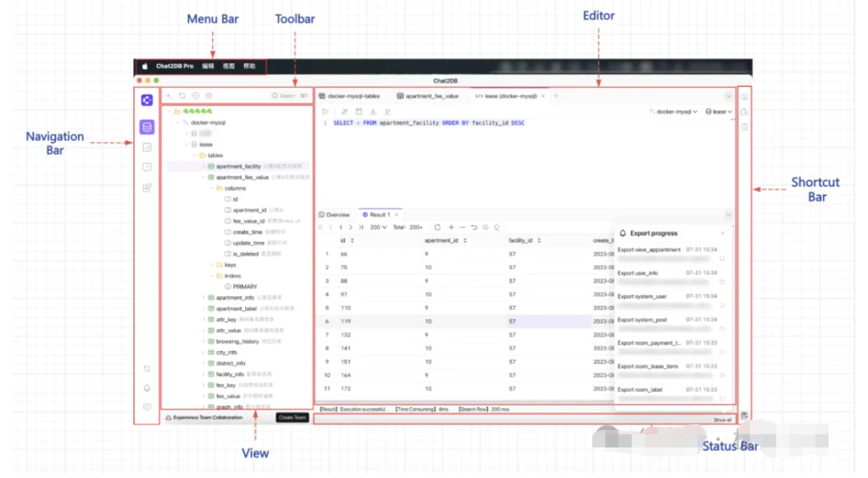This screenshot has width=868, height=478.
Task: Click the Chat2DB logo in navigation bar
Action: (x=147, y=100)
